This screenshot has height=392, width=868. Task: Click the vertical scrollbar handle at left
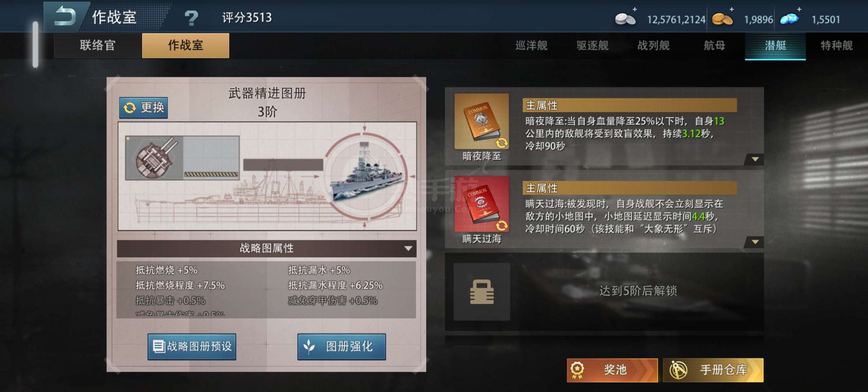tap(35, 44)
